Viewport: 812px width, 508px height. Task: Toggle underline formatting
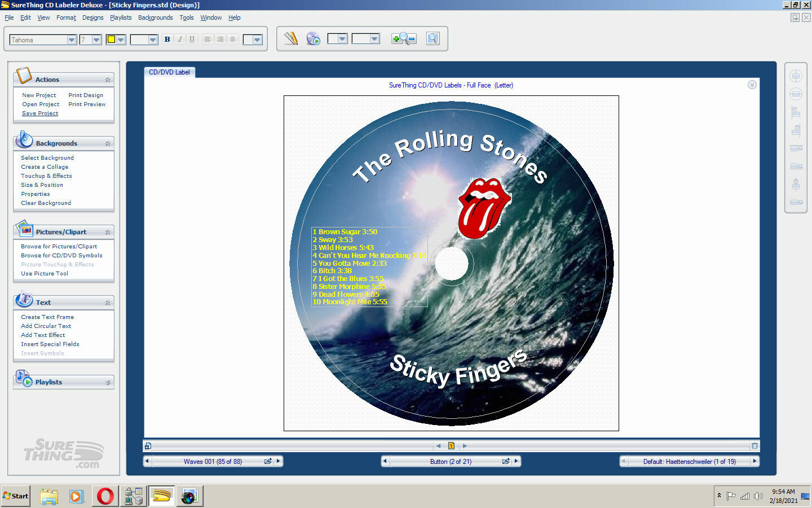coord(192,39)
